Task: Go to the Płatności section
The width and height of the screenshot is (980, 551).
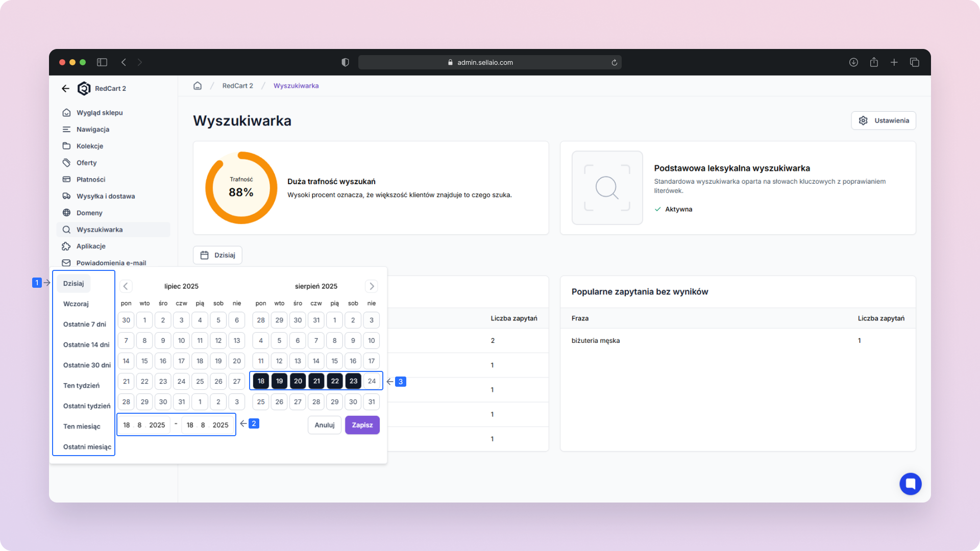Action: coord(90,180)
